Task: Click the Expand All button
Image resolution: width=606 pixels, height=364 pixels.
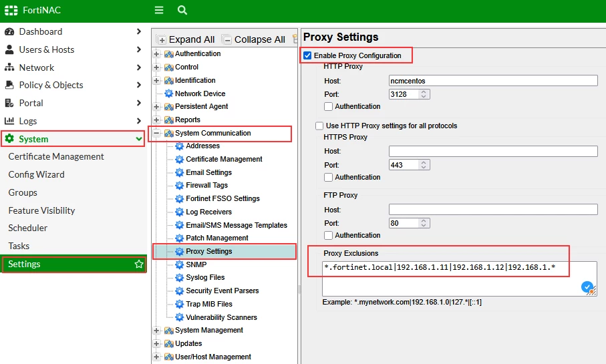Action: tap(186, 39)
